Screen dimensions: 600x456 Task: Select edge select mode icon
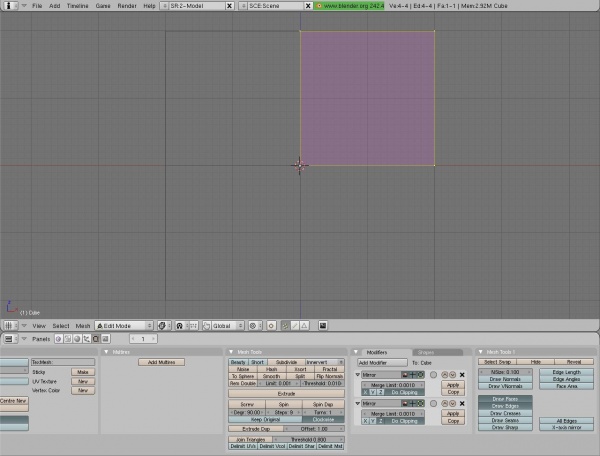tap(295, 326)
